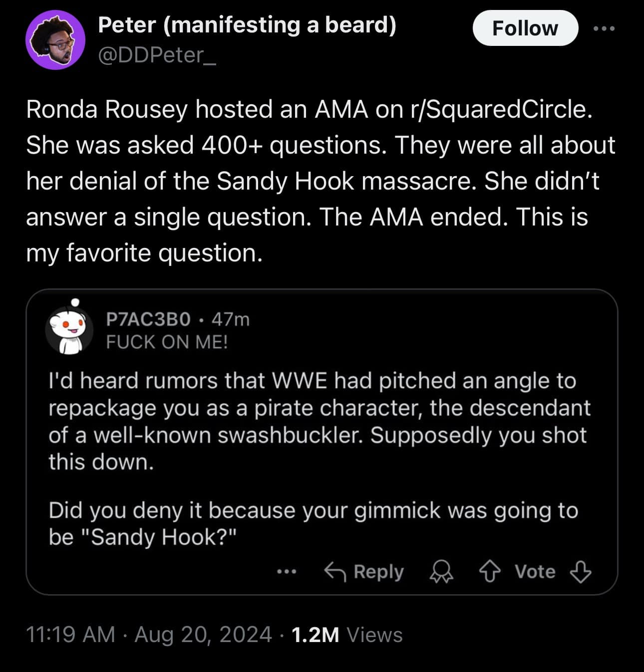The width and height of the screenshot is (644, 672).
Task: Click the "47m" comment age
Action: tap(230, 319)
